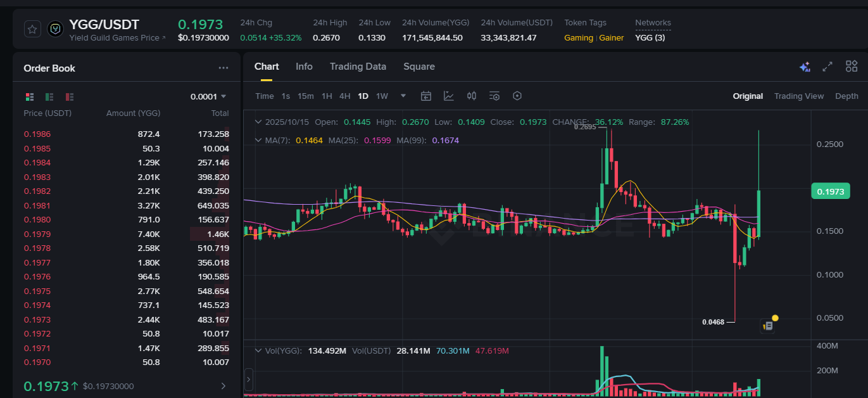Click the Gainer token tag
The width and height of the screenshot is (868, 398).
611,37
